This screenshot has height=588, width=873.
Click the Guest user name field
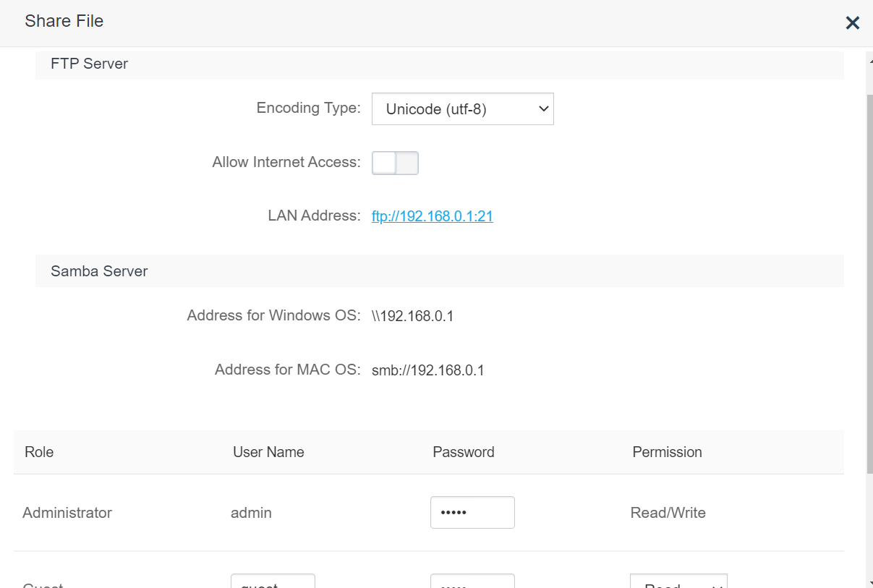[273, 582]
